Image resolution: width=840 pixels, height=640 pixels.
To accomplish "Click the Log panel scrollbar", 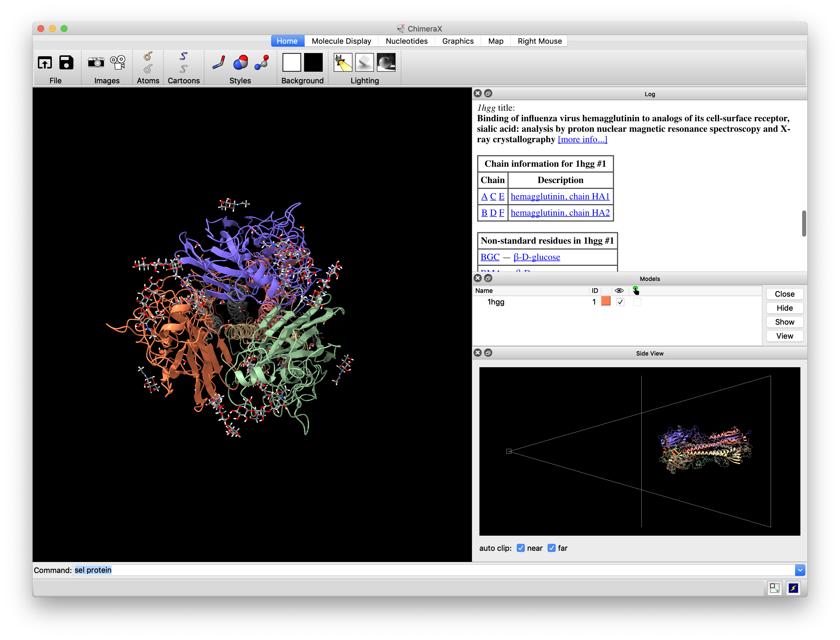I will click(x=804, y=224).
